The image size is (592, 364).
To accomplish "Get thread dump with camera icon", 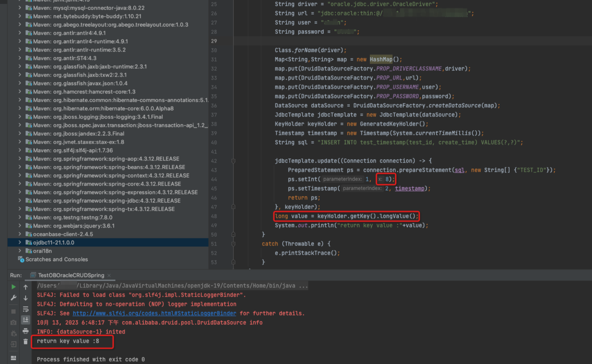I will coord(13,322).
